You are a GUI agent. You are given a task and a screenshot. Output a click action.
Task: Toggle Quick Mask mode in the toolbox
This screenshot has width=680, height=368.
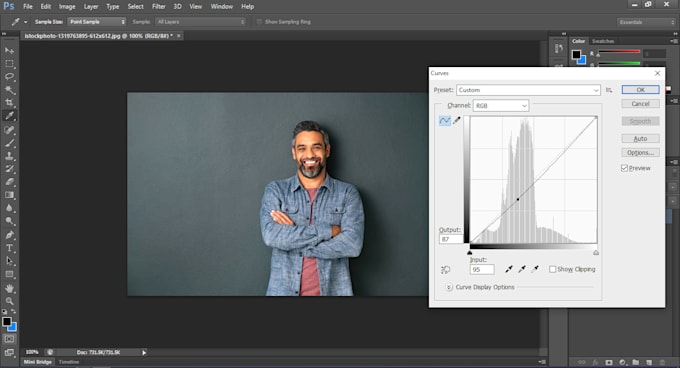point(9,339)
